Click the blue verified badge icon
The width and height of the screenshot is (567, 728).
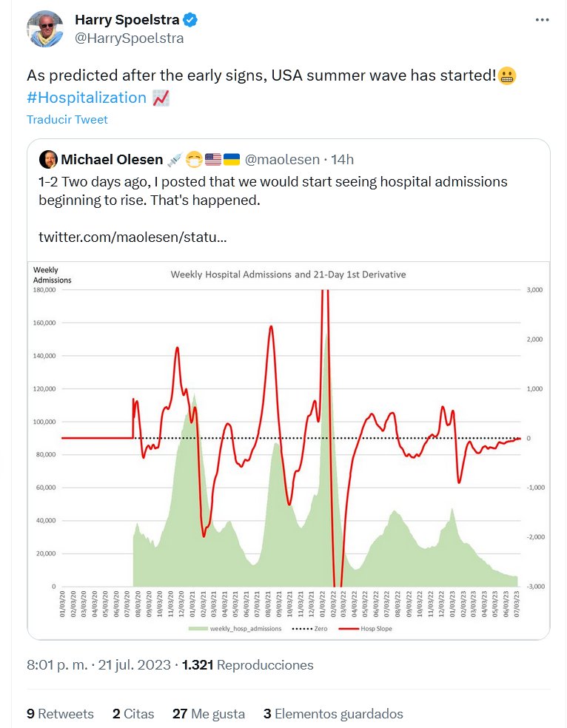pyautogui.click(x=190, y=20)
